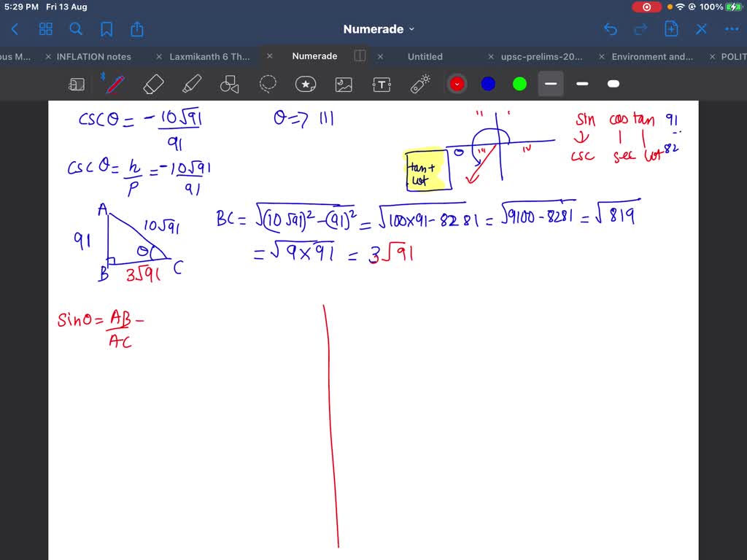Insert an image onto the whiteboard
The height and width of the screenshot is (560, 747).
pyautogui.click(x=344, y=83)
